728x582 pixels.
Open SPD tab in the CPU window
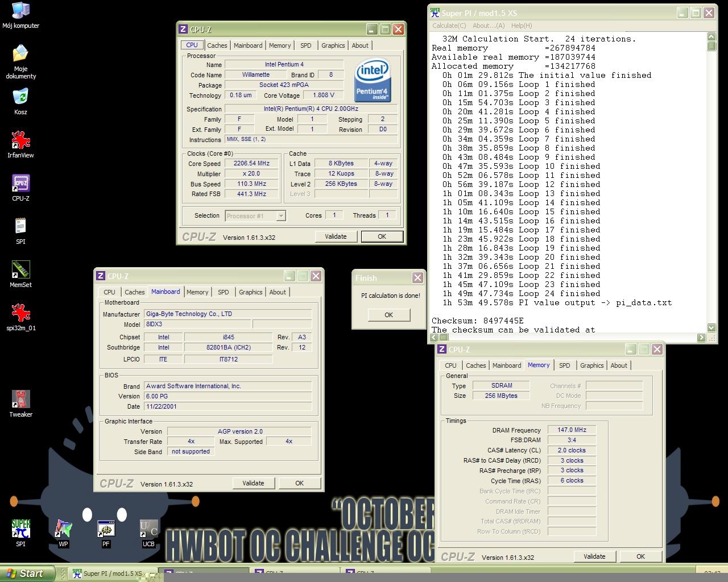[x=306, y=45]
